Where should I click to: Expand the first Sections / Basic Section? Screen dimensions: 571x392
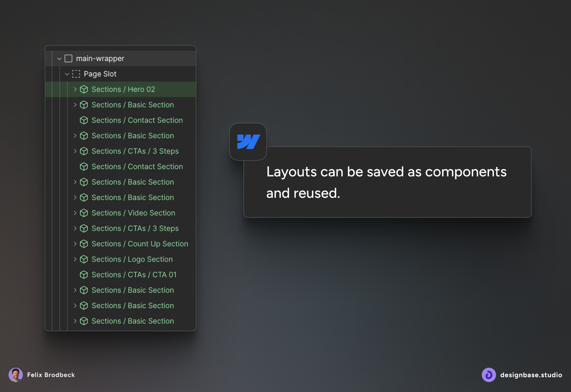[x=75, y=105]
